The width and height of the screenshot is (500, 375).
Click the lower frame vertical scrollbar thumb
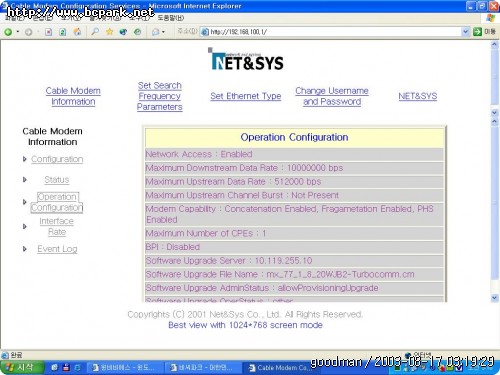click(x=495, y=203)
